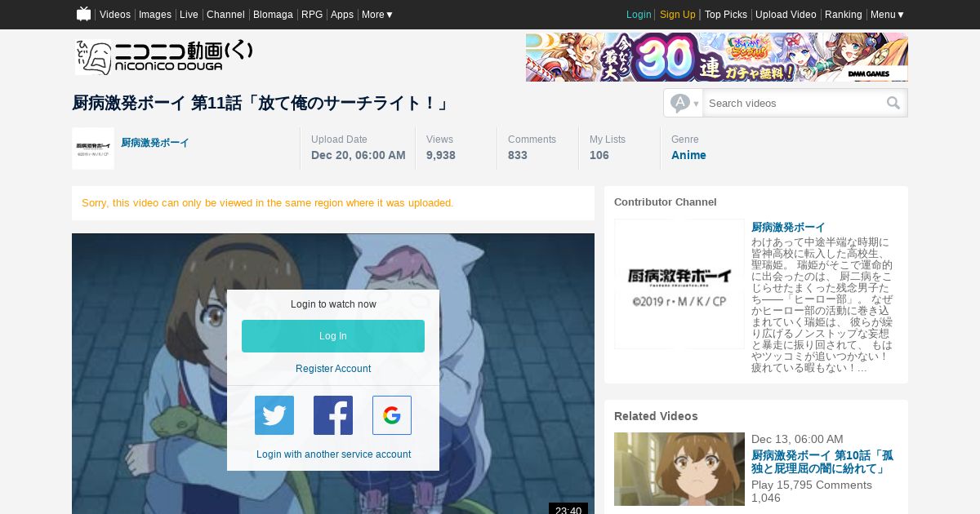Open the RPG menu item
This screenshot has width=980, height=514.
[x=312, y=15]
